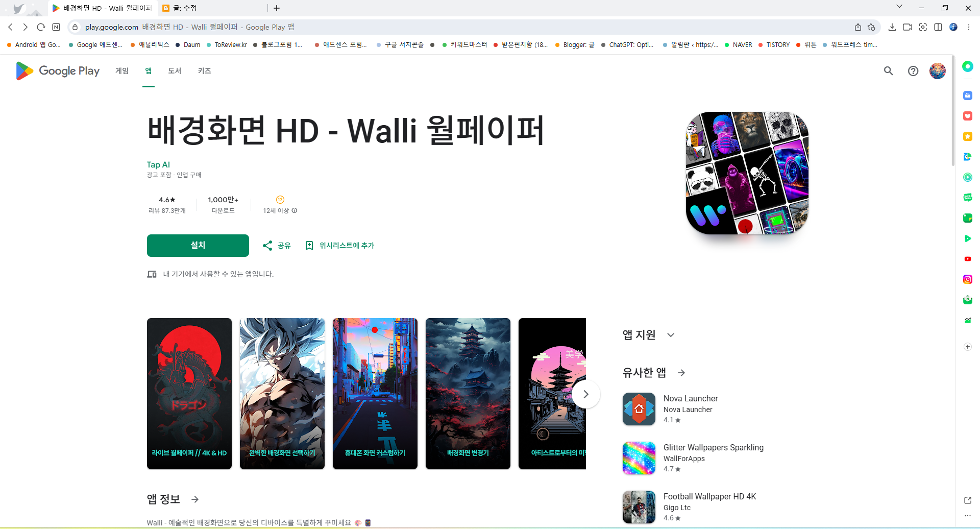This screenshot has height=529, width=980.
Task: Click the Naver N home icon in toolbar
Action: coord(56,27)
